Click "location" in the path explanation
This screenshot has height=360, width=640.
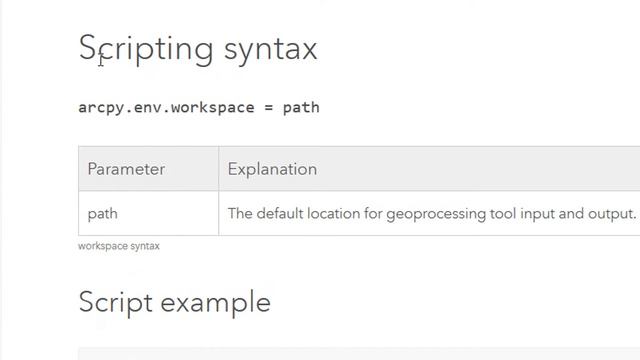[x=333, y=213]
